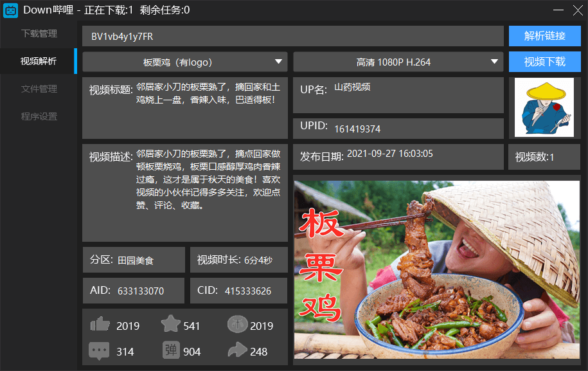The height and width of the screenshot is (371, 588).
Task: Click the 板栗鸡 video cover image
Action: point(436,269)
